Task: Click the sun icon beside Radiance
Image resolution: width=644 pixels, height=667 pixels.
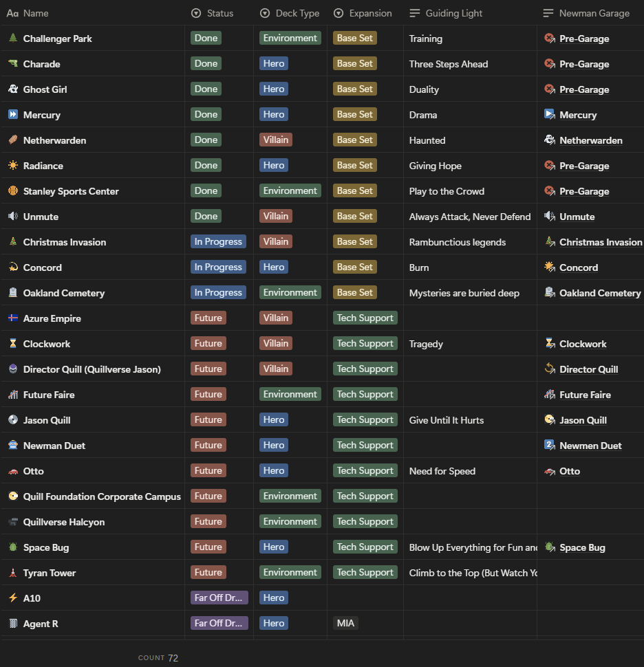Action: [12, 166]
